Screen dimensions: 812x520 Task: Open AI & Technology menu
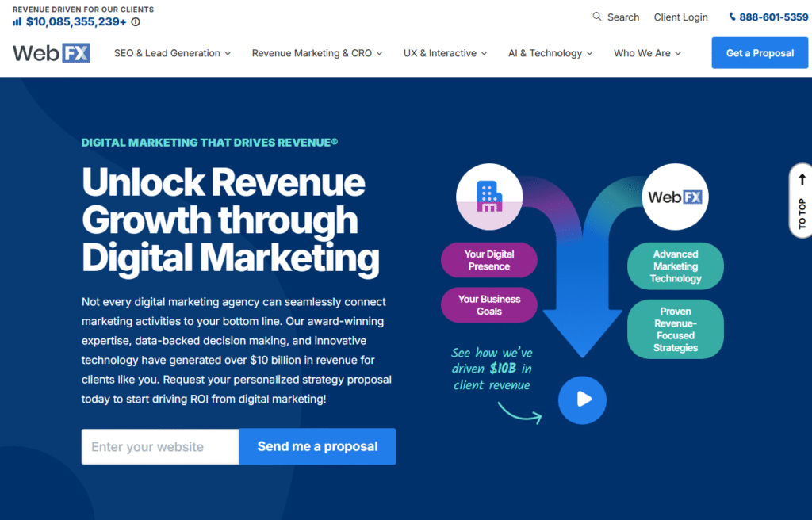550,53
